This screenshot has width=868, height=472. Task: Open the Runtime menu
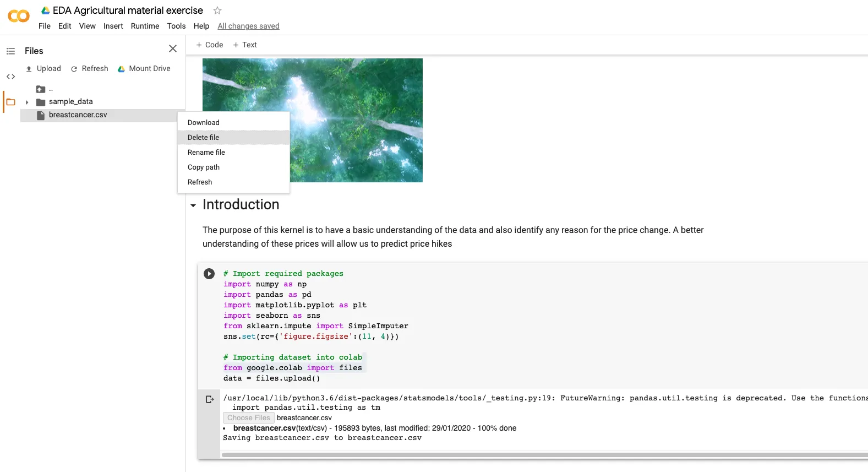[145, 26]
